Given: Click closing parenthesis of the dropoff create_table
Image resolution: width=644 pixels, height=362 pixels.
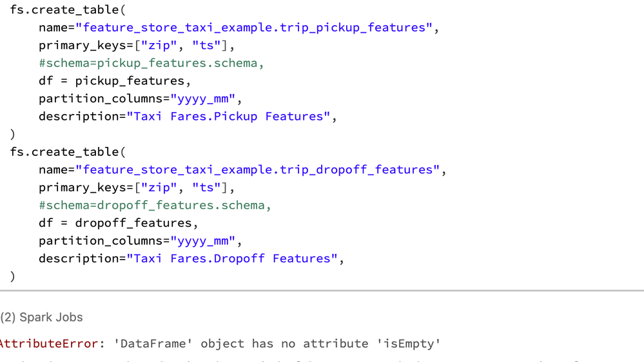Looking at the screenshot, I should point(12,276).
